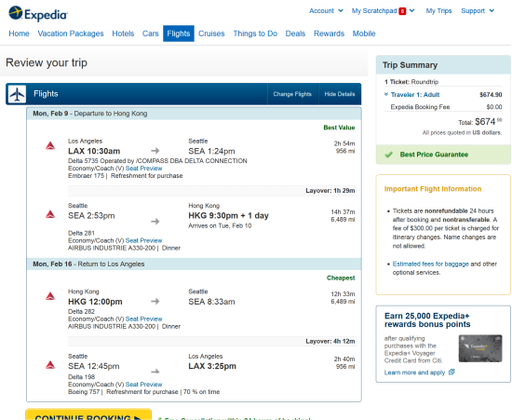Open Estimated fees for baggage link
This screenshot has height=420, width=512.
click(x=430, y=264)
